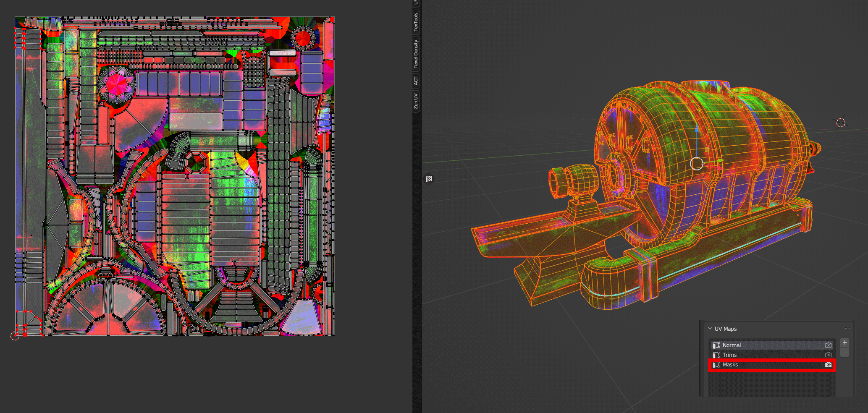Open the ACT sidebar tab
Viewport: 868px width, 413px height.
point(416,81)
